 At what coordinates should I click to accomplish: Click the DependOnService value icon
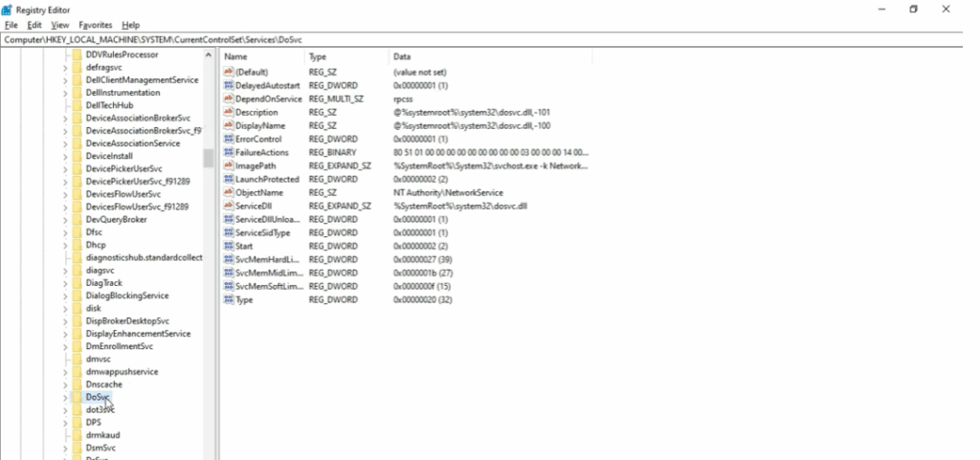coord(228,99)
